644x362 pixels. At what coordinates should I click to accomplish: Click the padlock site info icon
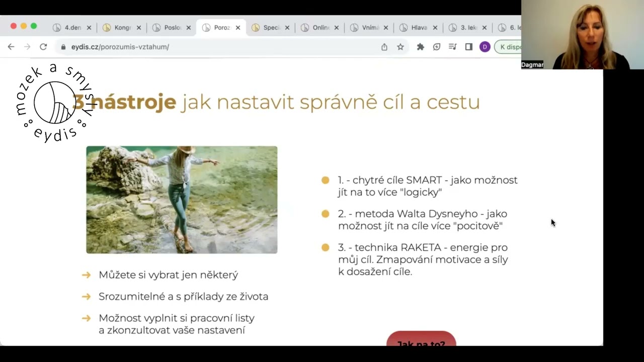(x=63, y=47)
